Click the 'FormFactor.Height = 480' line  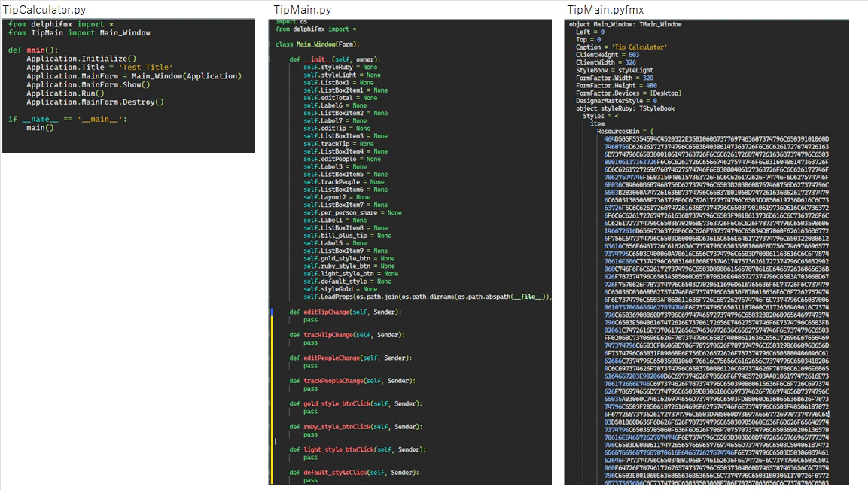point(617,86)
